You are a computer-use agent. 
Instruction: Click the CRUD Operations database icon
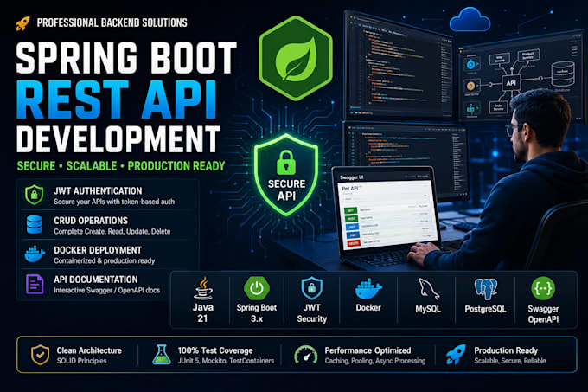(x=34, y=224)
